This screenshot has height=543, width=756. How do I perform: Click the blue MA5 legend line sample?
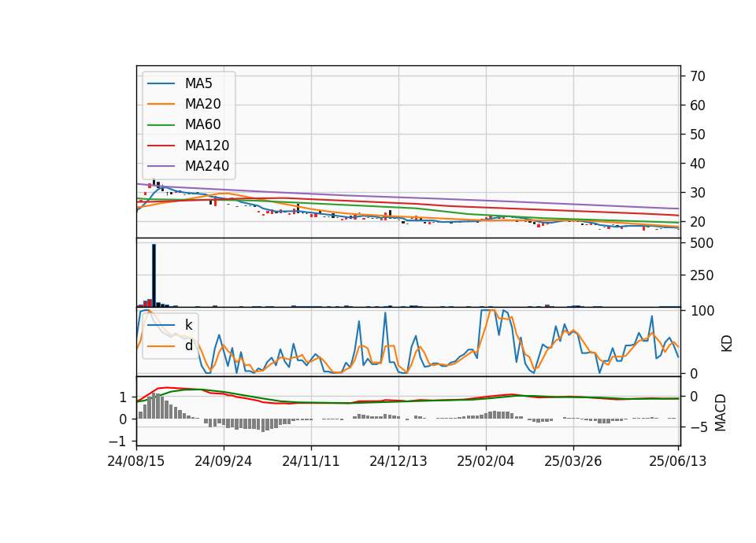click(x=161, y=84)
